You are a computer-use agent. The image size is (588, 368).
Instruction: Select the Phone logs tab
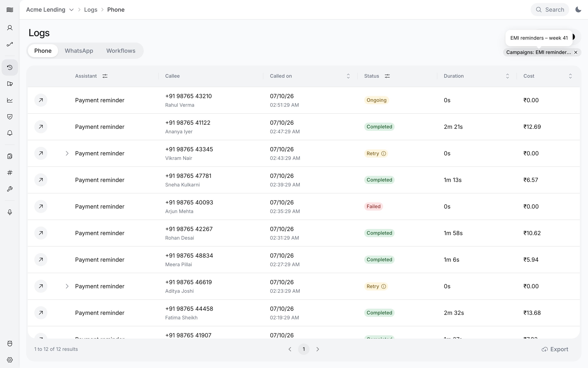tap(43, 51)
